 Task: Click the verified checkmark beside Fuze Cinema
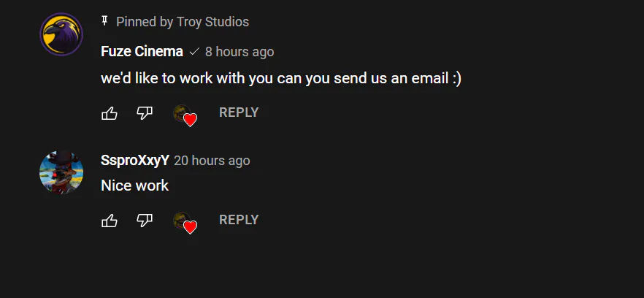click(x=194, y=52)
